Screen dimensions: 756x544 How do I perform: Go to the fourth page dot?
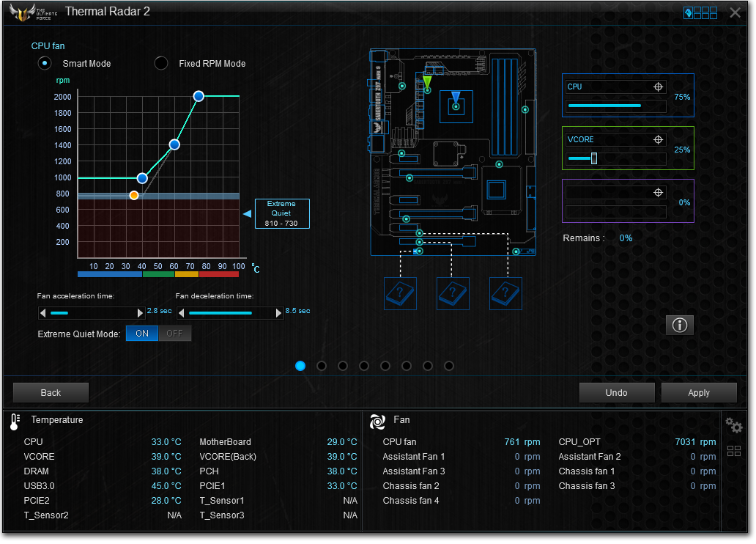[x=364, y=366]
